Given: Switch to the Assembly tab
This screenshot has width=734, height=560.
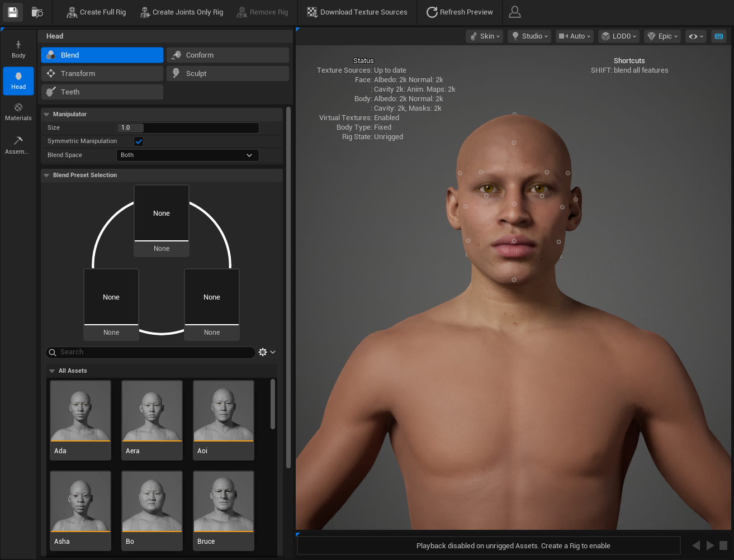Looking at the screenshot, I should click(18, 145).
